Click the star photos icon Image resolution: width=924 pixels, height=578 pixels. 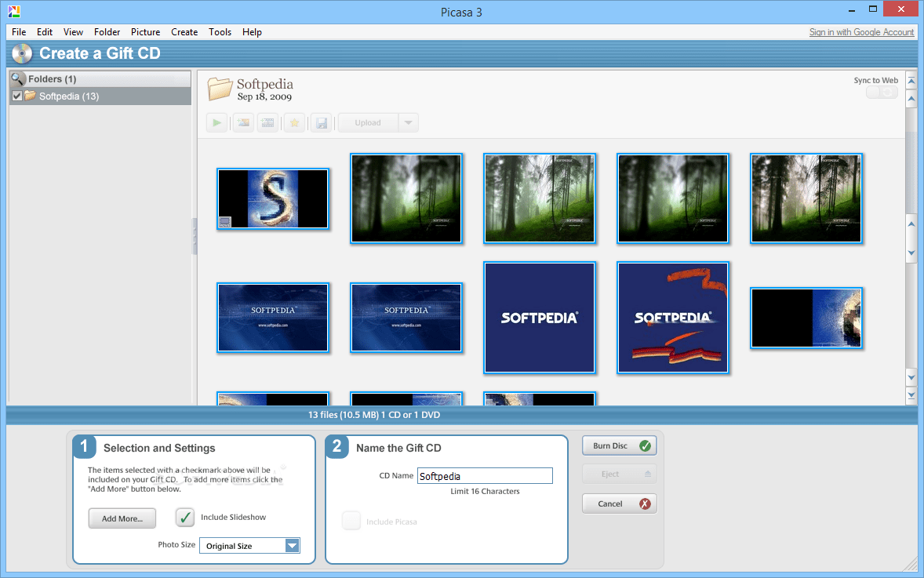click(x=294, y=122)
